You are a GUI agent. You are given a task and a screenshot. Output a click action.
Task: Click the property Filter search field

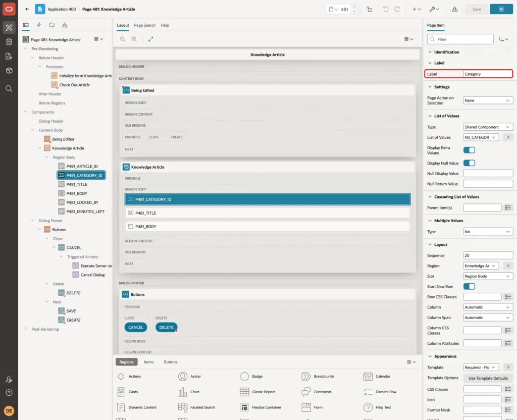460,39
